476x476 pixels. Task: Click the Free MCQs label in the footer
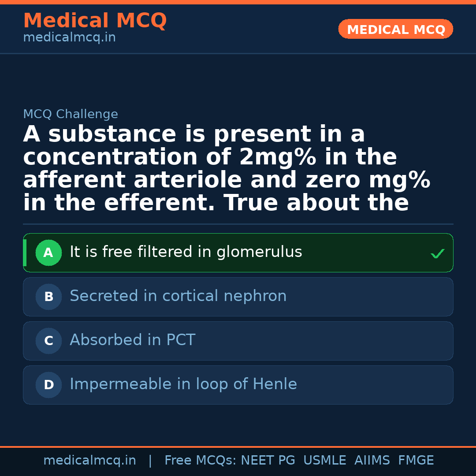tap(200, 461)
